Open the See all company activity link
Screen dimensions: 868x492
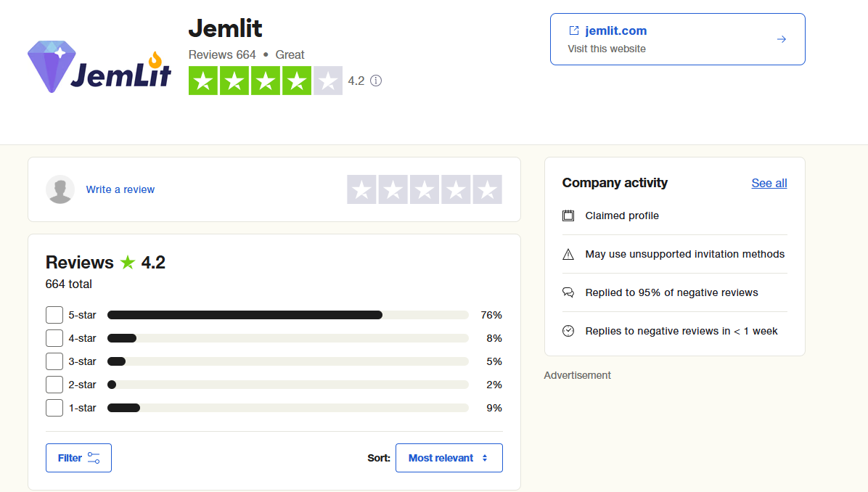(769, 183)
